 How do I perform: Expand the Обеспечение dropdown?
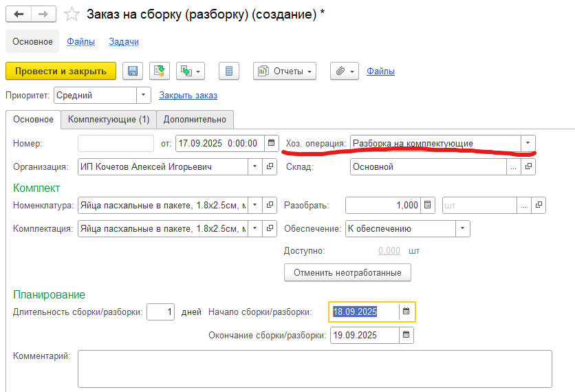tap(462, 228)
